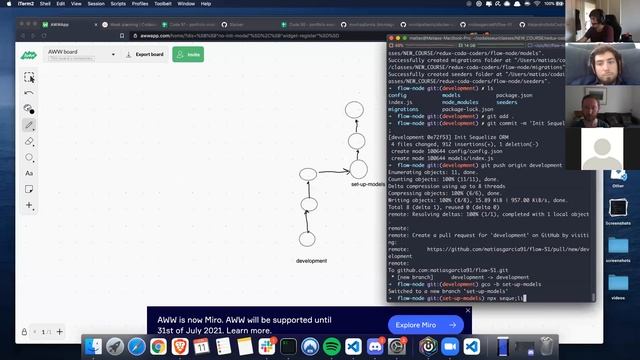The height and width of the screenshot is (360, 640).
Task: Open the Scripts menu
Action: click(x=118, y=4)
